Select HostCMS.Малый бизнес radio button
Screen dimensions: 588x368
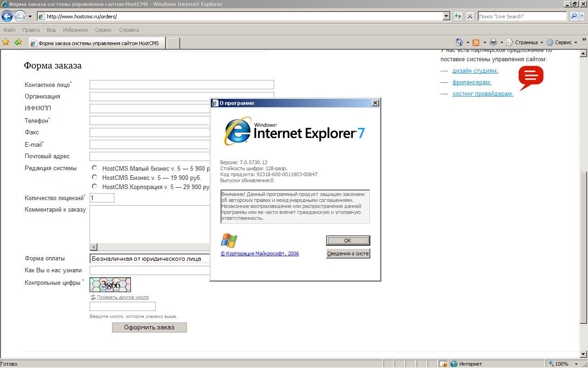coord(95,168)
